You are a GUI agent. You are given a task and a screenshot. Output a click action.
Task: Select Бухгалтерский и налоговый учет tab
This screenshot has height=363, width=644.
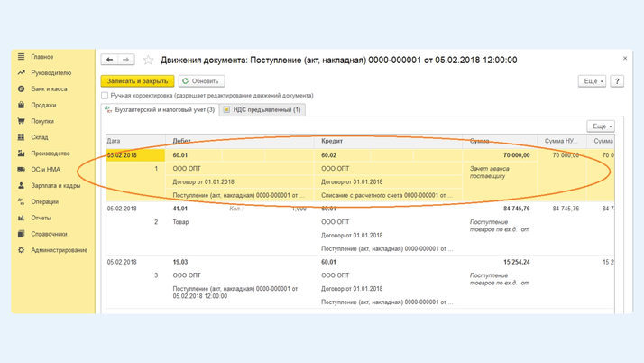(160, 110)
